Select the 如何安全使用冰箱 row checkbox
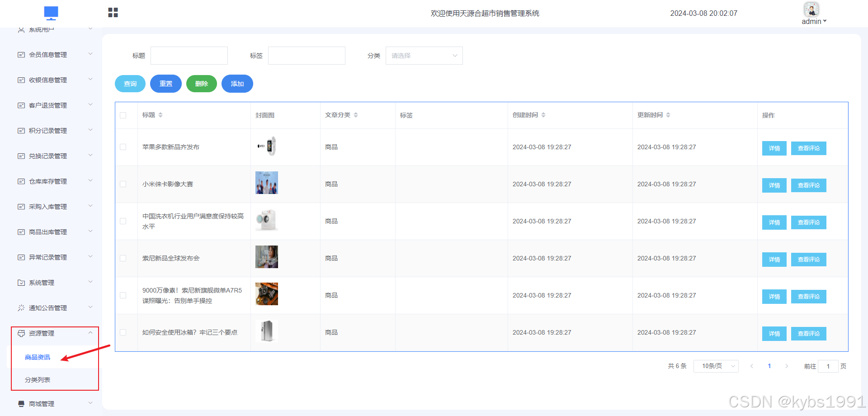 pyautogui.click(x=123, y=332)
